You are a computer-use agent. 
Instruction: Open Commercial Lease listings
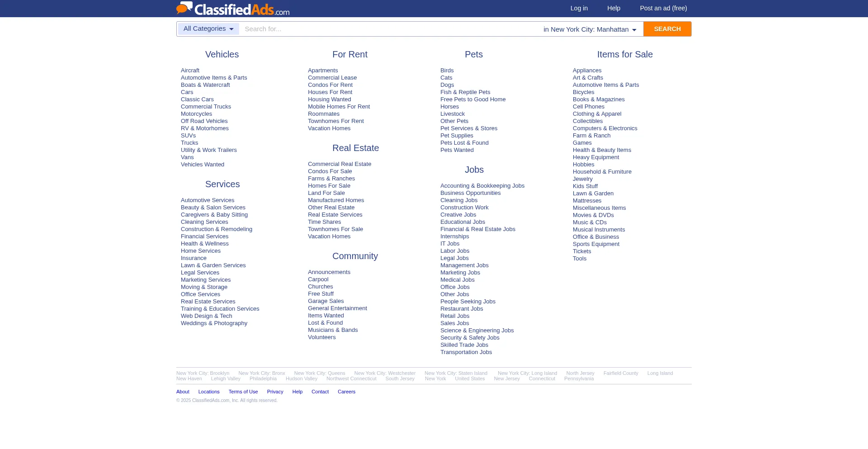[x=332, y=78]
